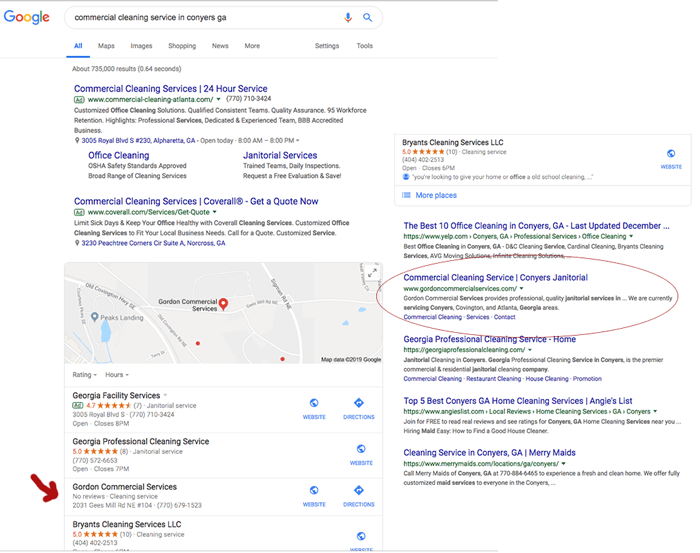700x553 pixels.
Task: Open Coverall Get a Quote Now ad
Action: click(196, 201)
